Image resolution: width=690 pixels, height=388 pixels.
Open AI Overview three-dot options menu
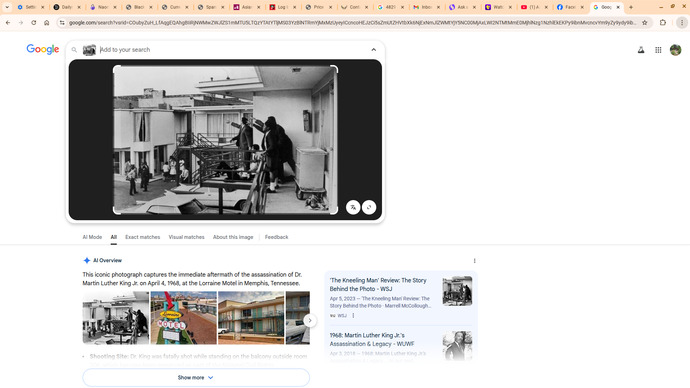[x=474, y=261]
